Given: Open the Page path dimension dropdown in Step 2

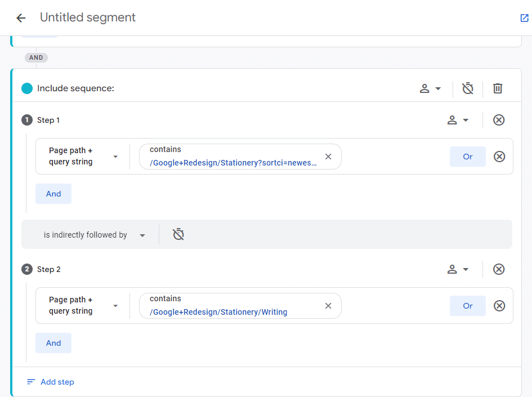Looking at the screenshot, I should click(82, 305).
